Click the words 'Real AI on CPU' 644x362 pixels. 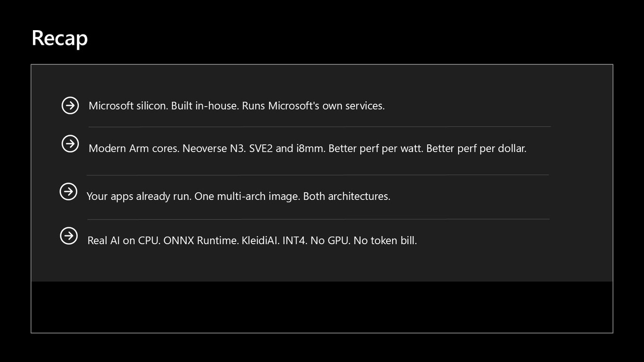point(124,240)
